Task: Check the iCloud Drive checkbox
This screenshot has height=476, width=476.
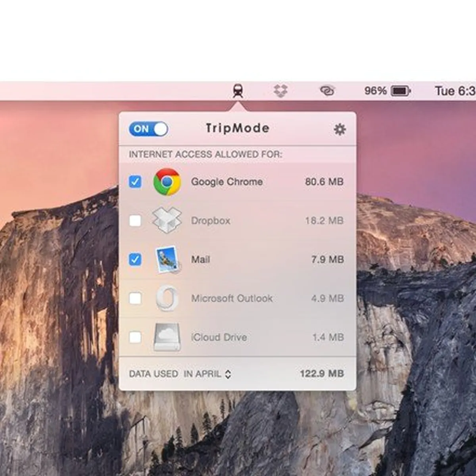Action: pyautogui.click(x=135, y=337)
